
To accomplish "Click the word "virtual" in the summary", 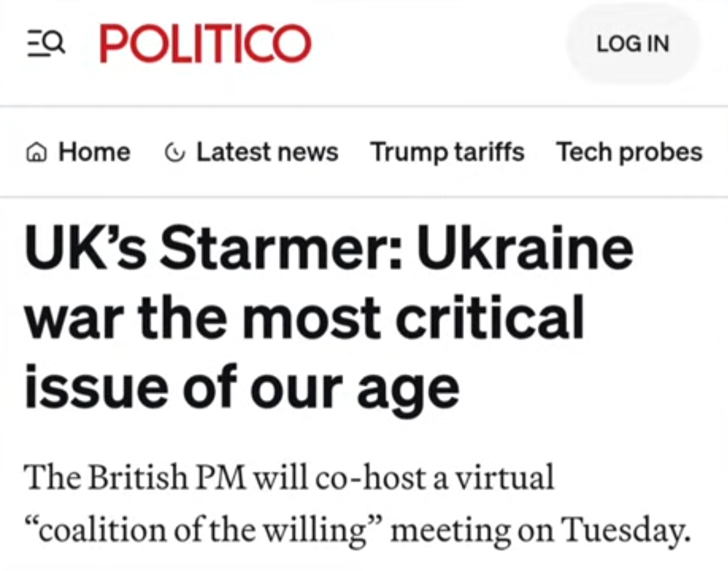I will point(504,477).
